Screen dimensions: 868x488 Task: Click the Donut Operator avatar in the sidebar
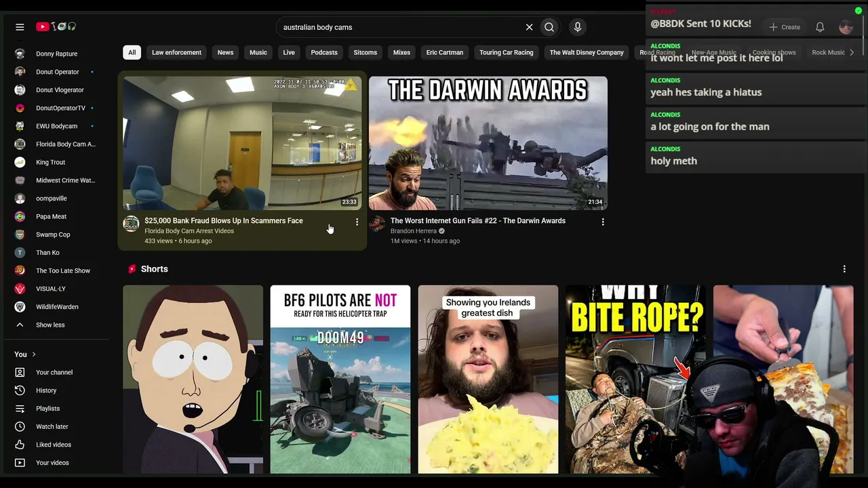pyautogui.click(x=20, y=72)
